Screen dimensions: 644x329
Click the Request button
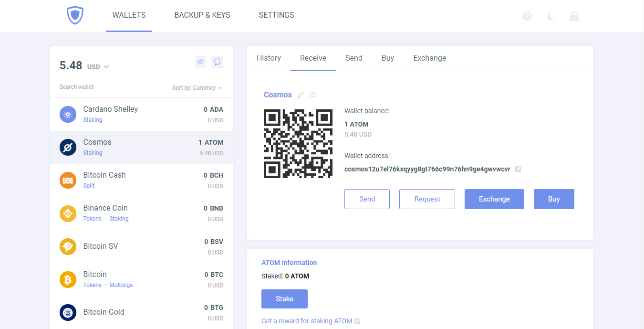427,199
